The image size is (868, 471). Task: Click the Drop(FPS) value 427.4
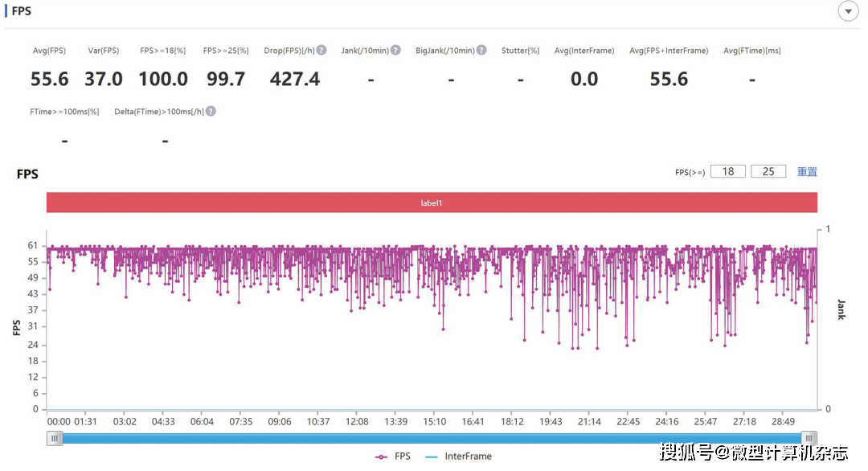pos(295,79)
